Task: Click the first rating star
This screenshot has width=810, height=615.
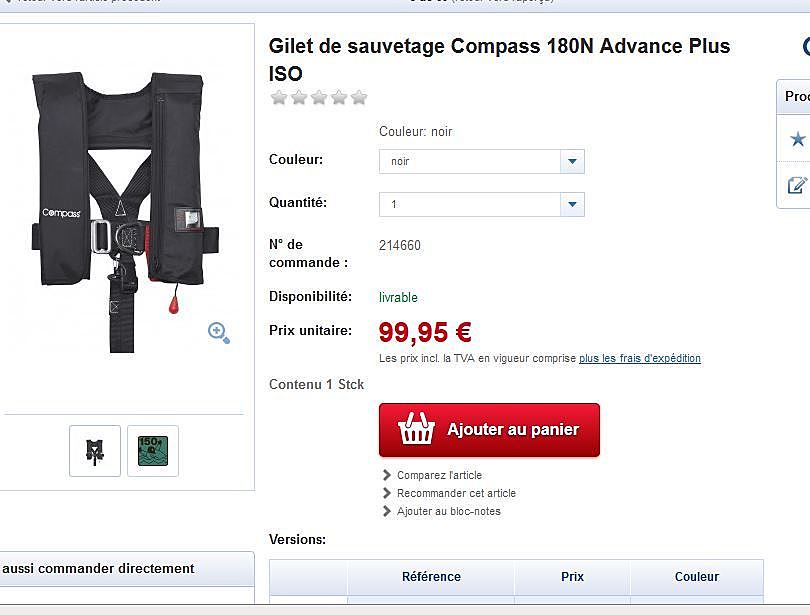Action: click(x=279, y=97)
